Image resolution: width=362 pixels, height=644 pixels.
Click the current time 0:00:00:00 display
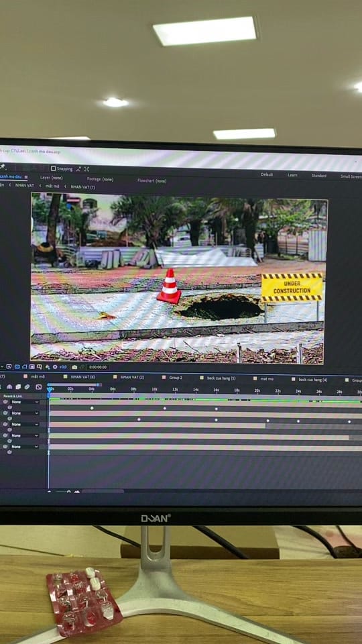(98, 367)
